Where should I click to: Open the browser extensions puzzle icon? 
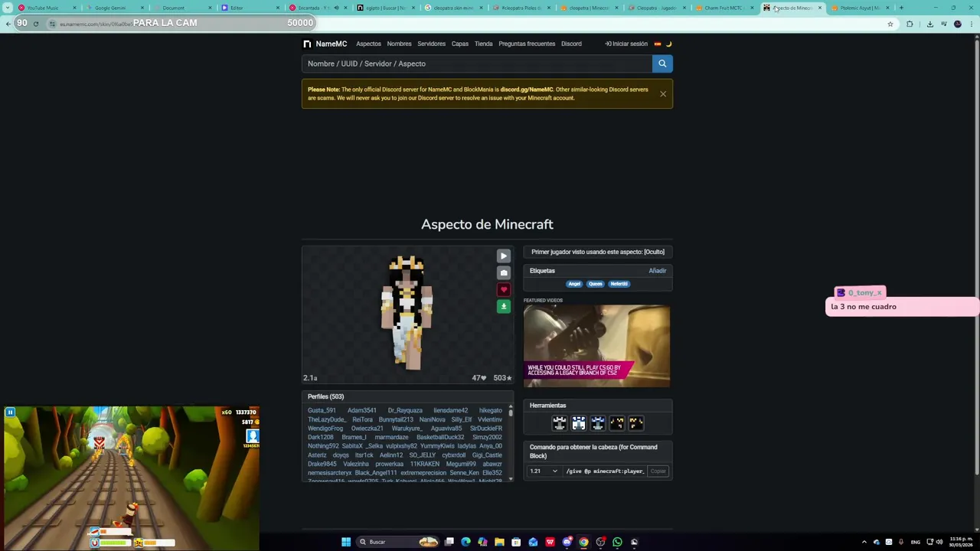point(910,24)
